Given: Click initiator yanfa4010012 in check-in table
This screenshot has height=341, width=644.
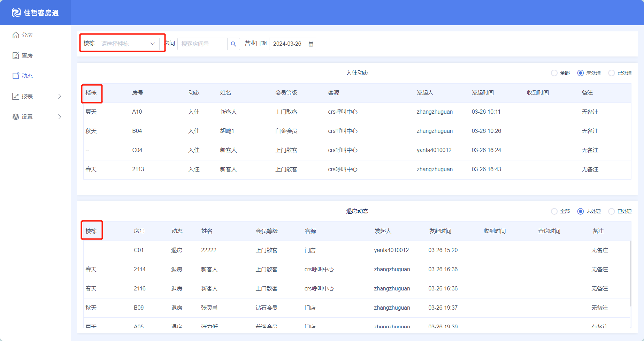Looking at the screenshot, I should (434, 150).
